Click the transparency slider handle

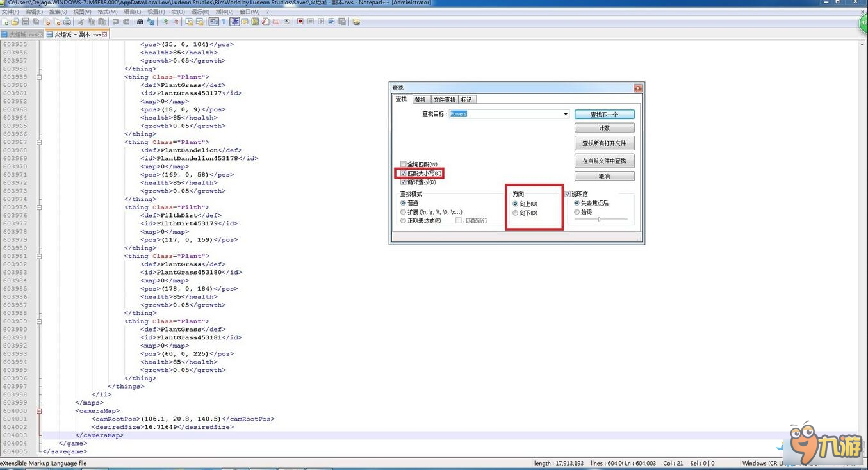[x=599, y=220]
